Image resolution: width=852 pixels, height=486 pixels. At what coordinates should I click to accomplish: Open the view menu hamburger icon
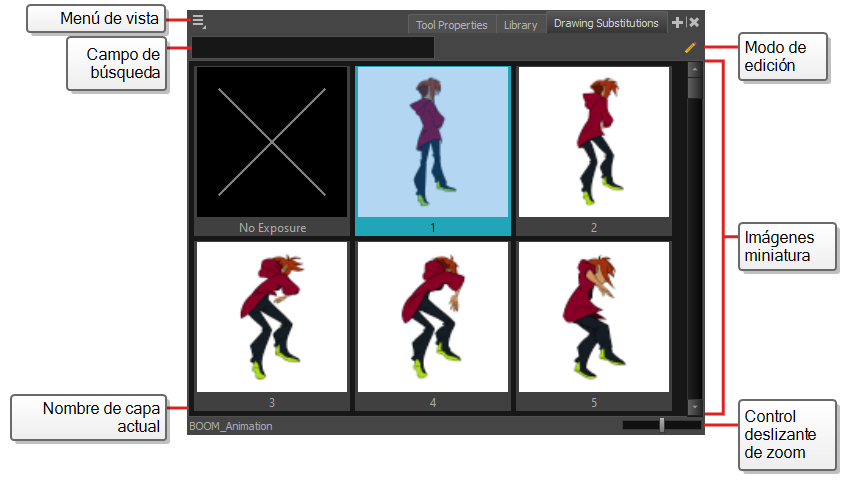pyautogui.click(x=198, y=22)
